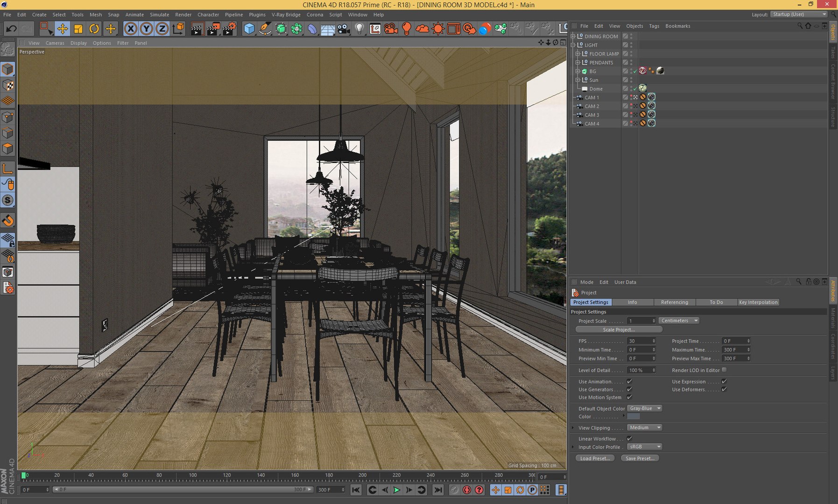This screenshot has width=838, height=504.
Task: Click the Play Forwards button
Action: 396,490
